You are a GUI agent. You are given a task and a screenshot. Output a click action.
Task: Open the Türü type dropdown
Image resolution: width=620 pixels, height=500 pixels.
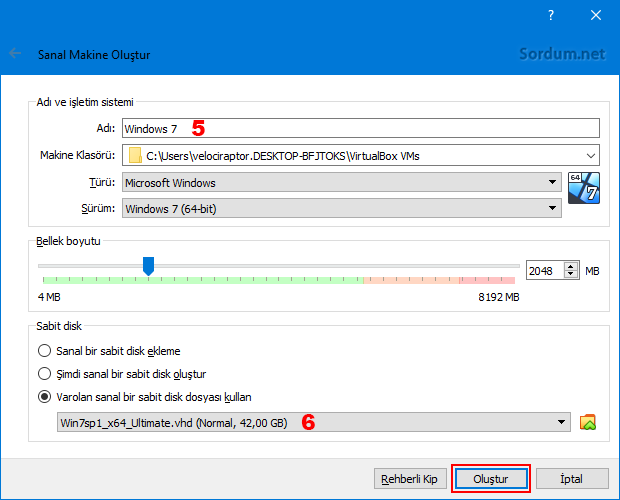point(342,182)
